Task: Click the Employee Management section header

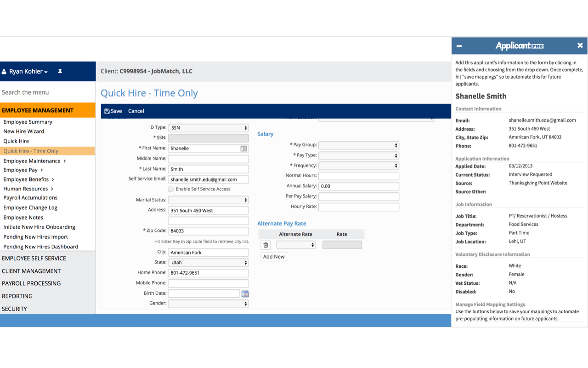Action: pos(47,110)
